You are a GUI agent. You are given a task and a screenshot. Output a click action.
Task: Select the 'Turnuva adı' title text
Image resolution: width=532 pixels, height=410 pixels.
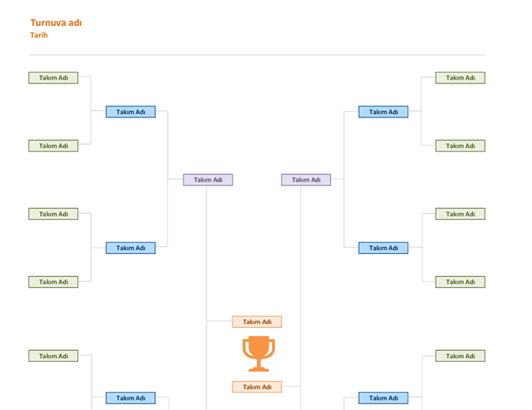pos(56,23)
